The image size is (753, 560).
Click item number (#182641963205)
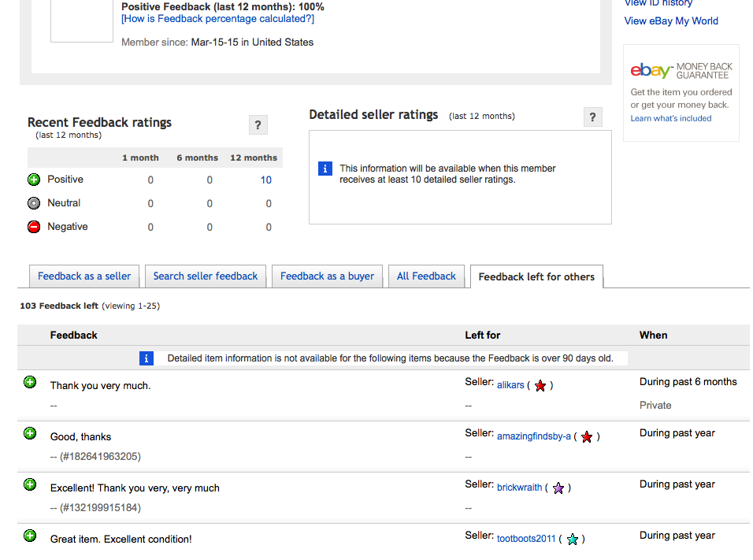[100, 457]
